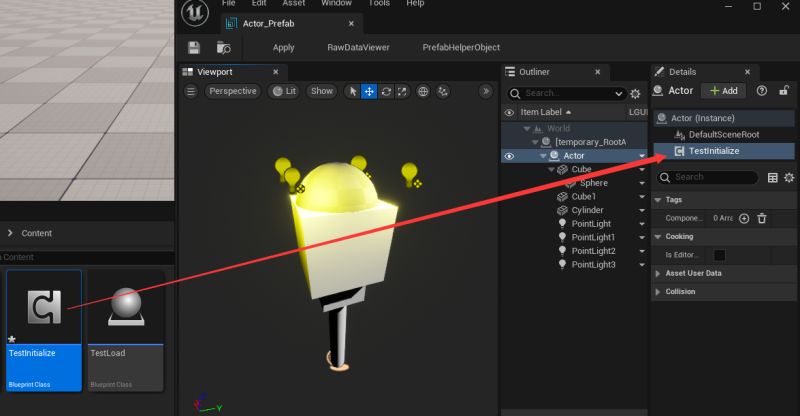
Task: Open the viewport hamburger options menu
Action: pos(191,91)
